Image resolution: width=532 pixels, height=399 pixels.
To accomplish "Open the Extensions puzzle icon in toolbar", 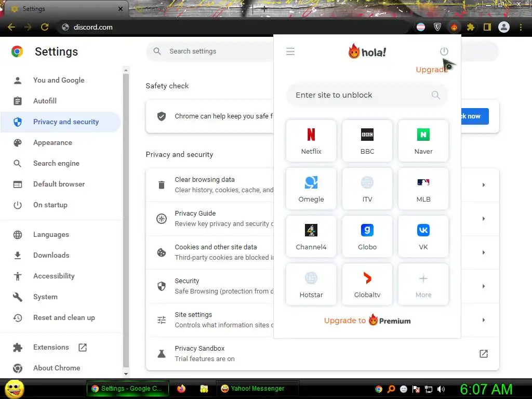I will pyautogui.click(x=471, y=27).
